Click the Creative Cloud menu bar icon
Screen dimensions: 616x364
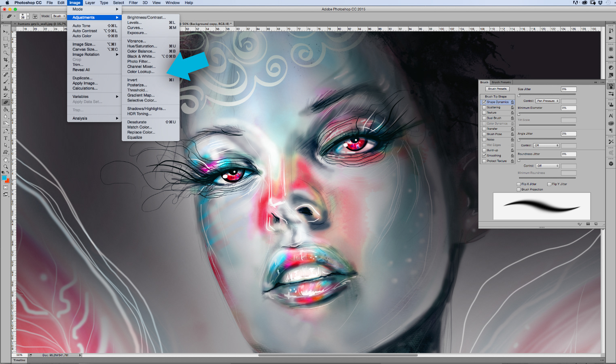click(584, 2)
